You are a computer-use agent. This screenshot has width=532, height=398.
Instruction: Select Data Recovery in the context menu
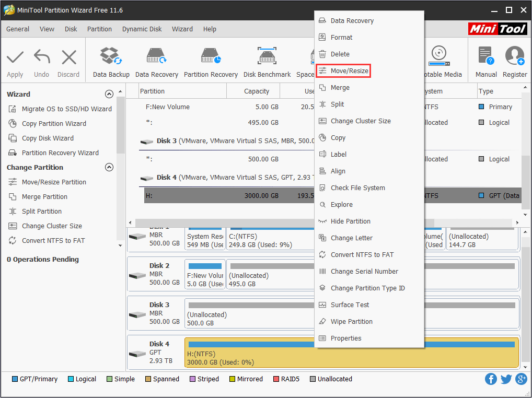click(x=369, y=21)
